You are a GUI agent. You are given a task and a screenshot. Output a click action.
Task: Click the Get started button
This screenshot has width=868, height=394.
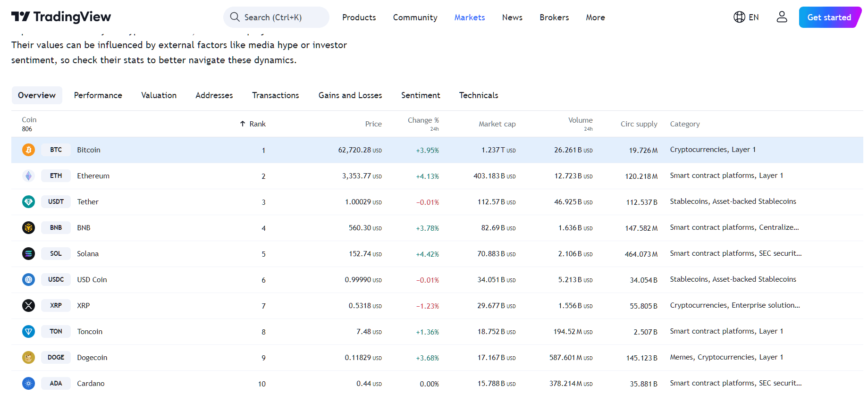click(x=829, y=17)
